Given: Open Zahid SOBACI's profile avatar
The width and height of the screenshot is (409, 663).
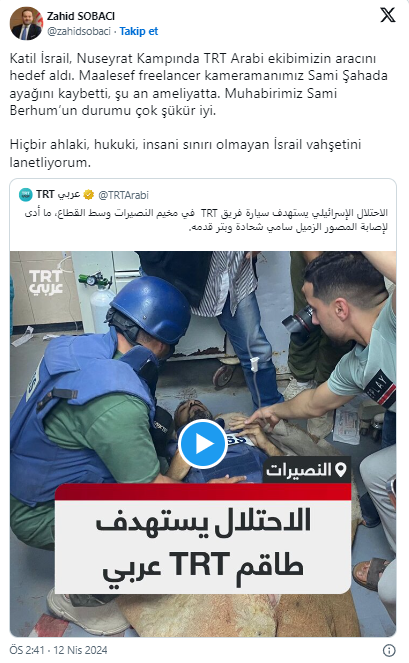Looking at the screenshot, I should tap(26, 24).
